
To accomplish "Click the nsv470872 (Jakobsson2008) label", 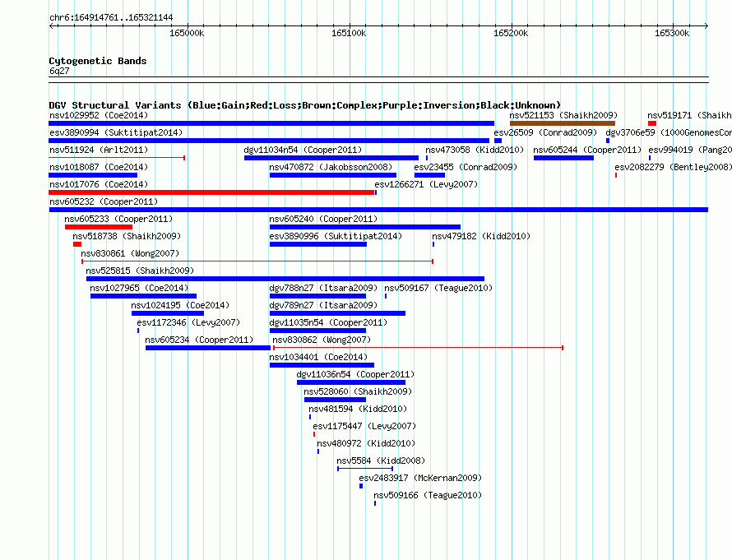I will pyautogui.click(x=331, y=167).
